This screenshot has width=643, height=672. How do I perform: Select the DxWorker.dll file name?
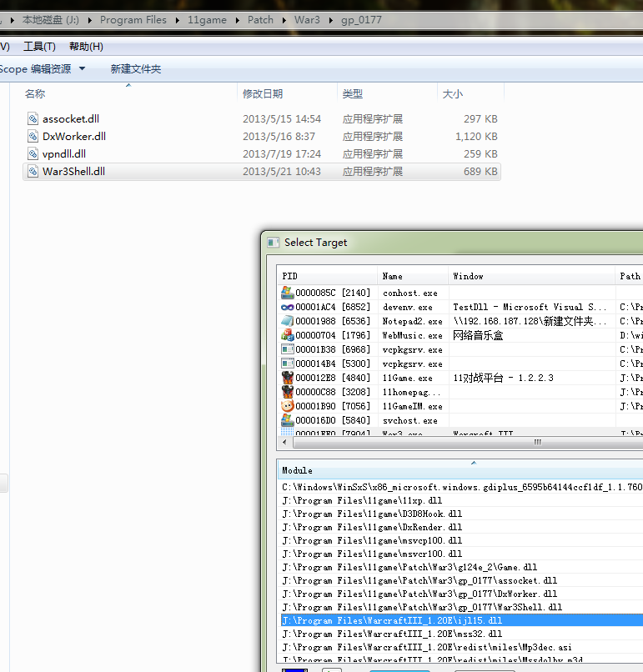click(74, 136)
